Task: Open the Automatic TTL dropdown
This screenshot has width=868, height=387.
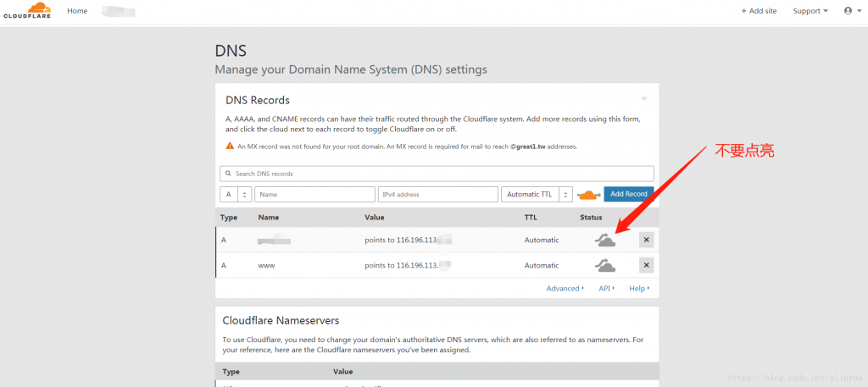Action: tap(537, 194)
